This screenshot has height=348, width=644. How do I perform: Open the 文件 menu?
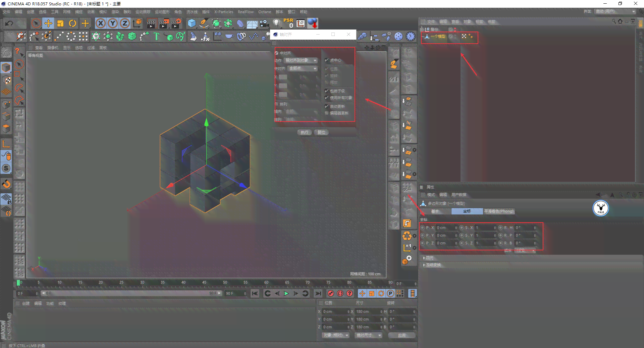coord(6,12)
